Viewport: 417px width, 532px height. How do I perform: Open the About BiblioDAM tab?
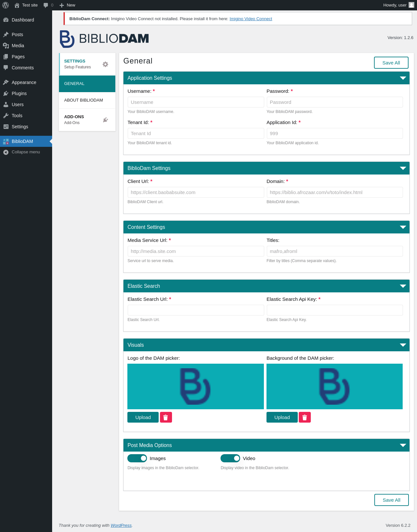pos(87,100)
